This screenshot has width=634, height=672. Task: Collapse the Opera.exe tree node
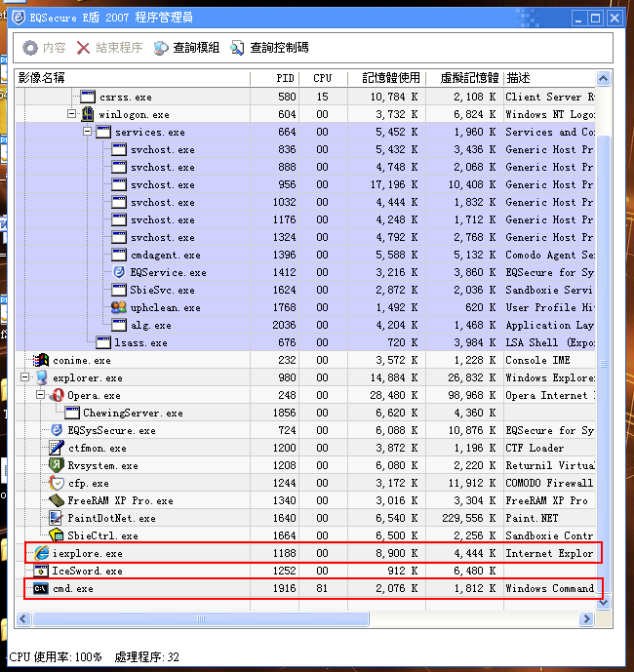coord(40,395)
